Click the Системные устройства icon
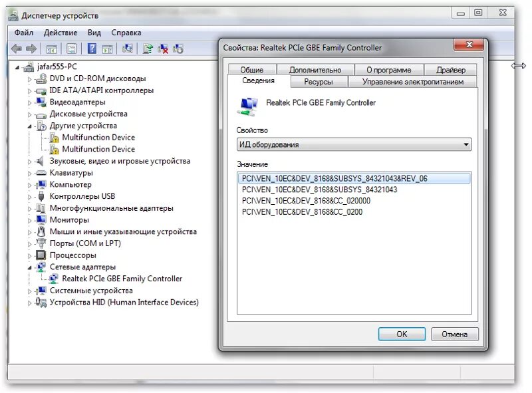The width and height of the screenshot is (532, 393). click(x=41, y=290)
